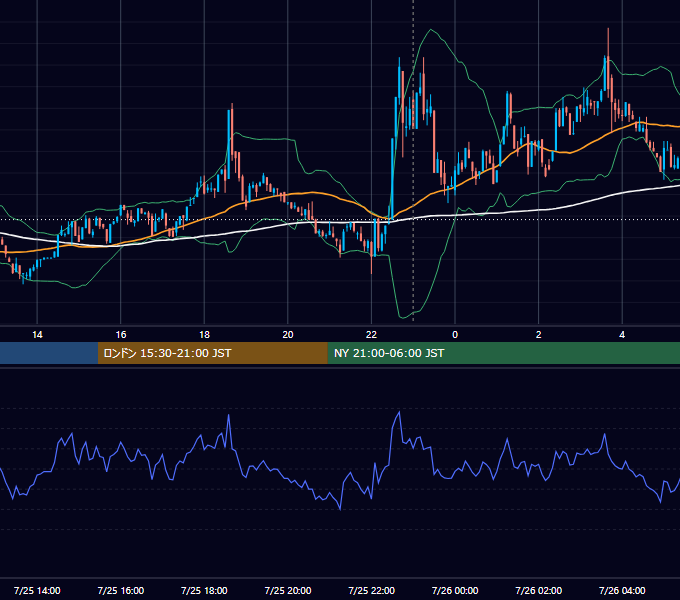
Task: Click the hour 20 axis label
Action: pyautogui.click(x=288, y=335)
